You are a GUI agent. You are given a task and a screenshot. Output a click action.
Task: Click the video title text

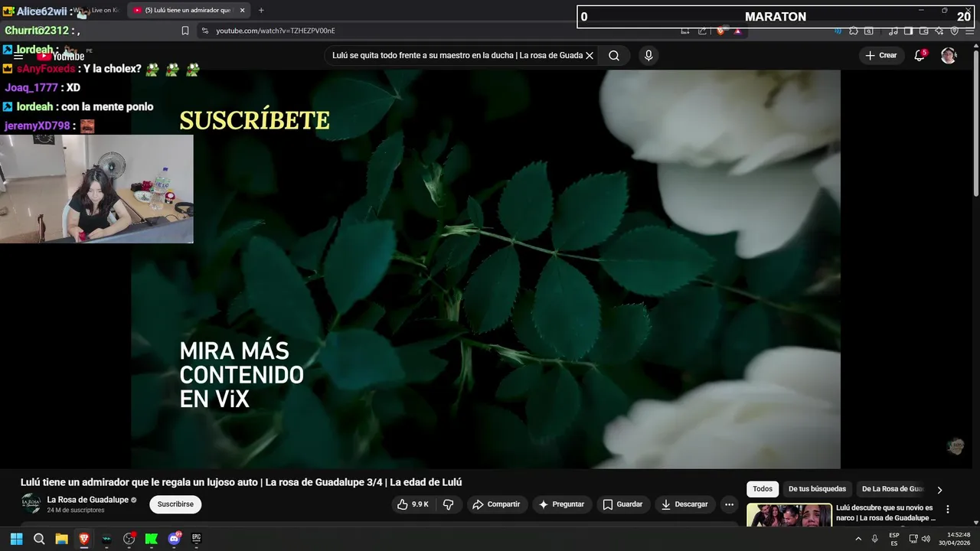pos(240,482)
